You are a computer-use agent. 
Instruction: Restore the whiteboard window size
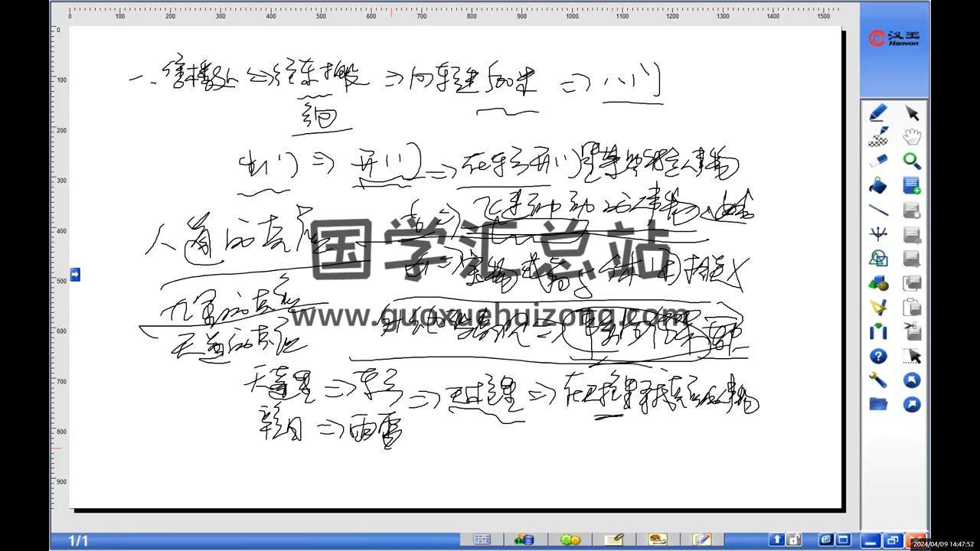pyautogui.click(x=893, y=540)
